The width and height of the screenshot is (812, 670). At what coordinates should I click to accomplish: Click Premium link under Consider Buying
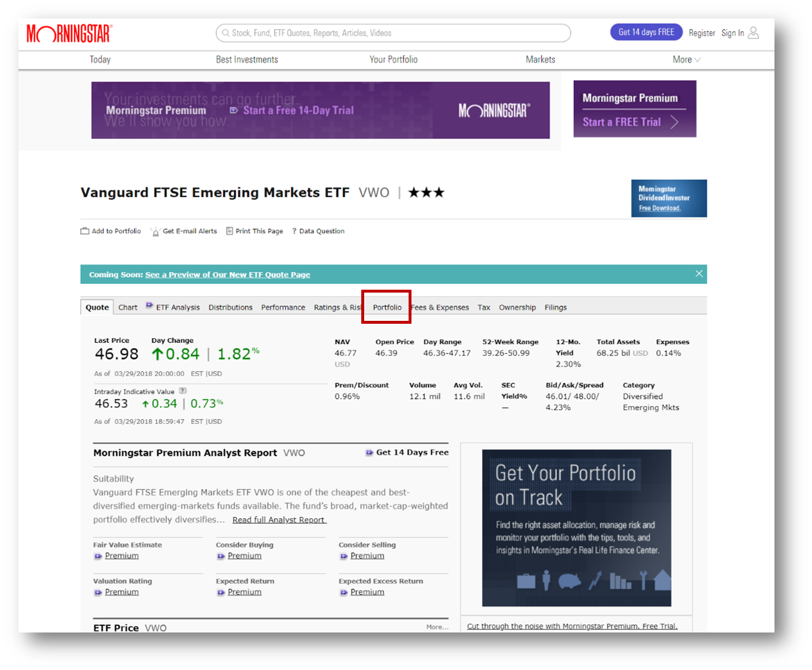pos(245,556)
